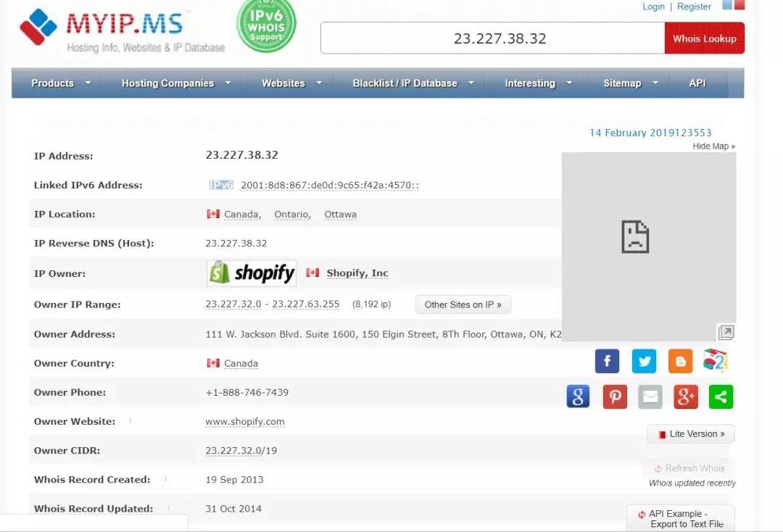Open the green ShareThis icon
This screenshot has height=532, width=783.
click(721, 396)
